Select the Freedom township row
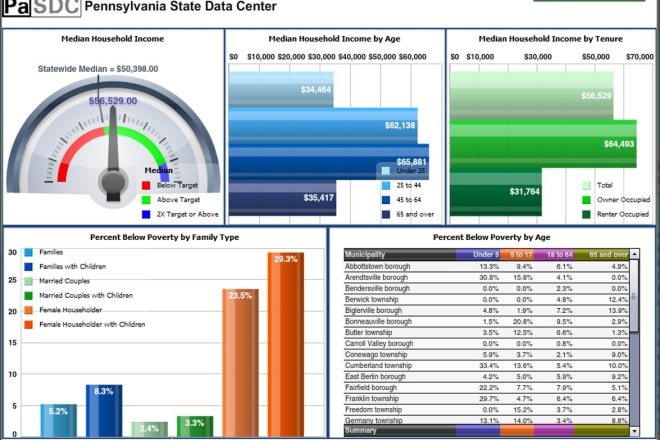The image size is (660, 440). coord(487,409)
